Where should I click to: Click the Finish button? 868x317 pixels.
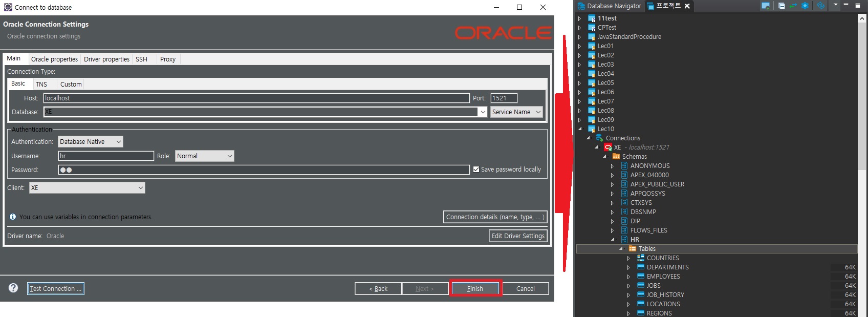(x=475, y=289)
